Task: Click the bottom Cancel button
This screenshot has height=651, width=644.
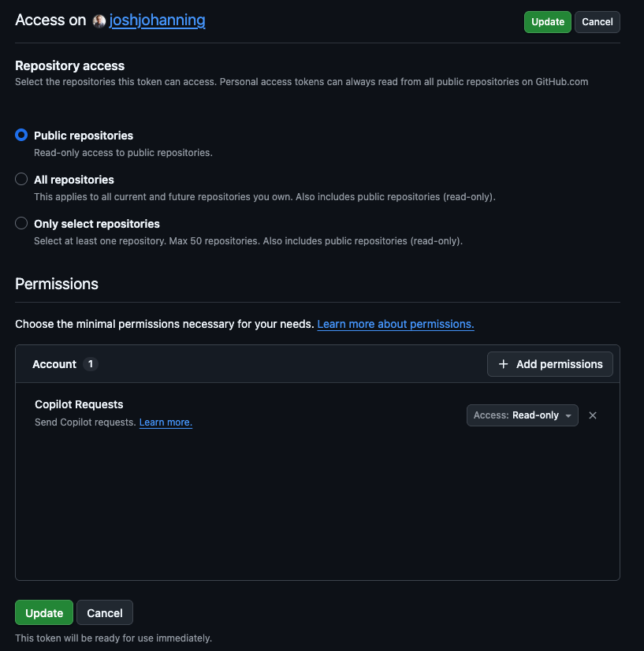Action: 105,613
